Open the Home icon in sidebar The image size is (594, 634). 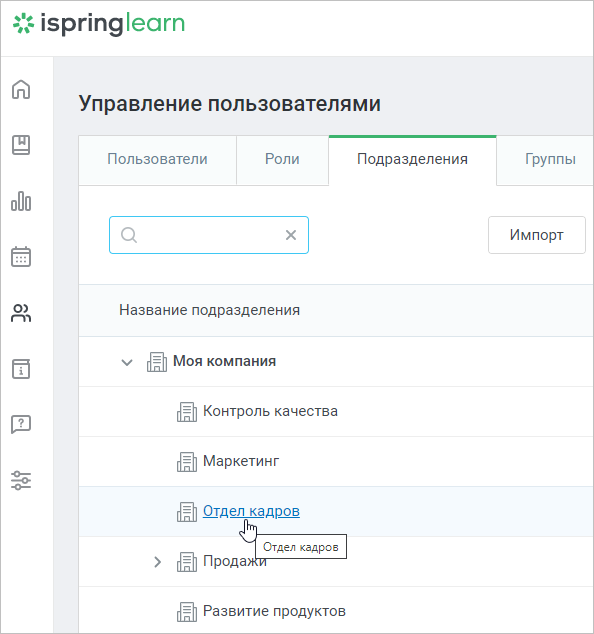21,89
